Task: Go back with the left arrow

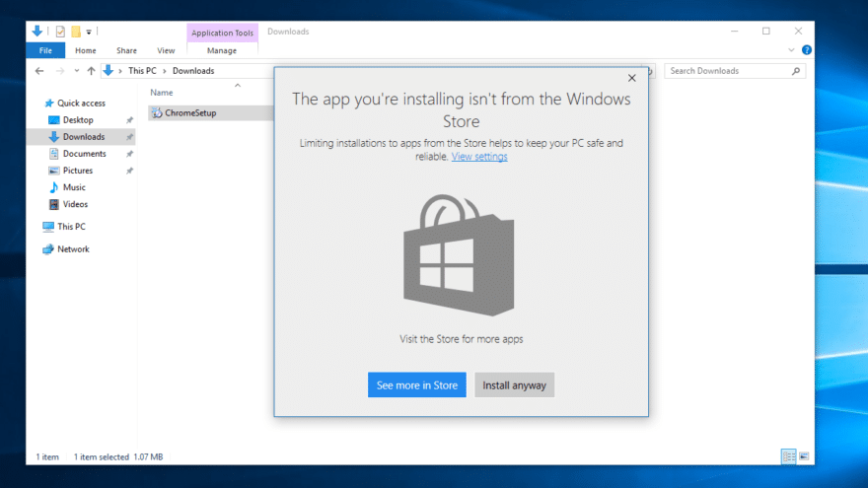Action: click(39, 71)
